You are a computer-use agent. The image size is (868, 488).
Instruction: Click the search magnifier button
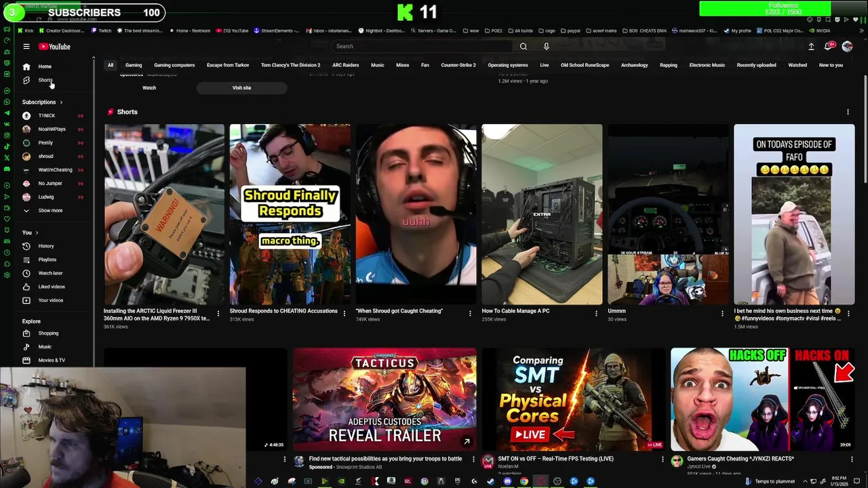523,46
